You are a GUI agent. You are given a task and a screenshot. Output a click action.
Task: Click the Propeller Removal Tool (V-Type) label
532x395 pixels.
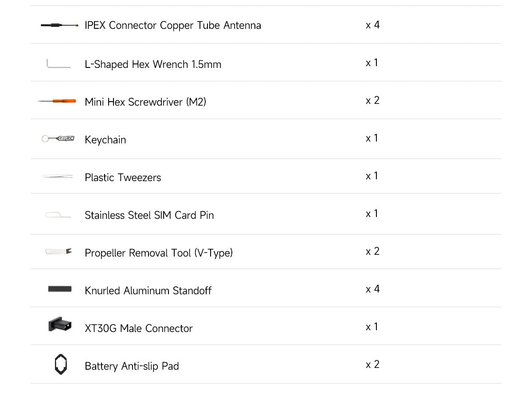click(158, 253)
